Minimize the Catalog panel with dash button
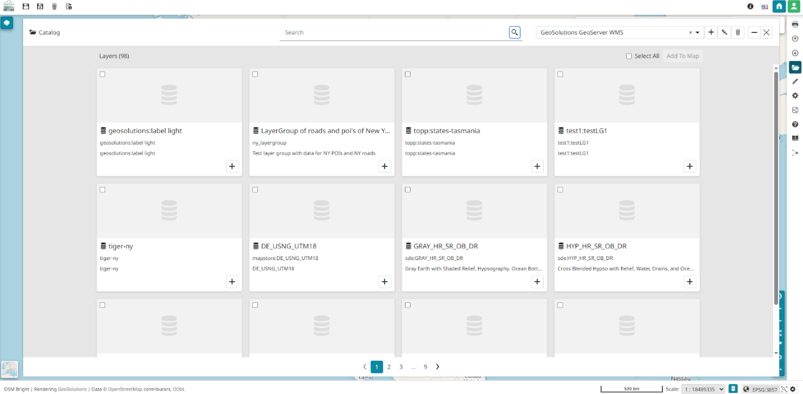 click(x=754, y=32)
